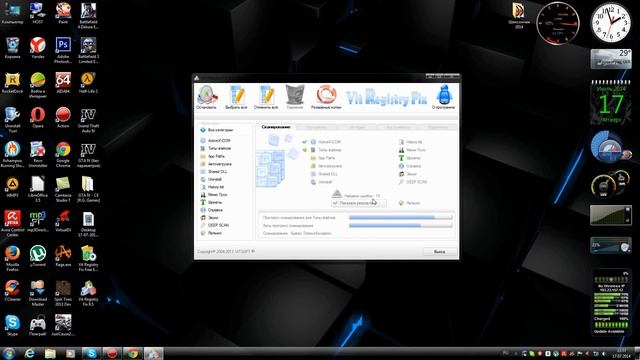Open the Adobe Photoshop desktop shortcut
The width and height of the screenshot is (640, 360).
pyautogui.click(x=63, y=50)
